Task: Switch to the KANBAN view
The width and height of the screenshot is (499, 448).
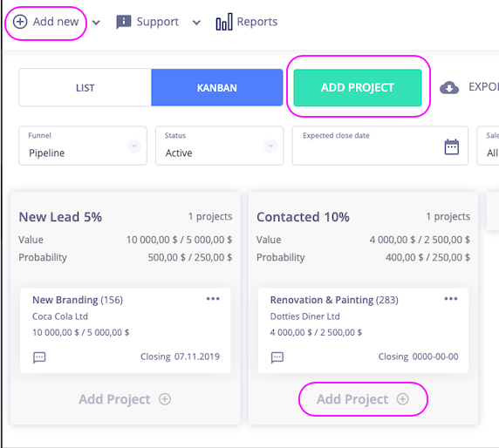Action: (217, 88)
